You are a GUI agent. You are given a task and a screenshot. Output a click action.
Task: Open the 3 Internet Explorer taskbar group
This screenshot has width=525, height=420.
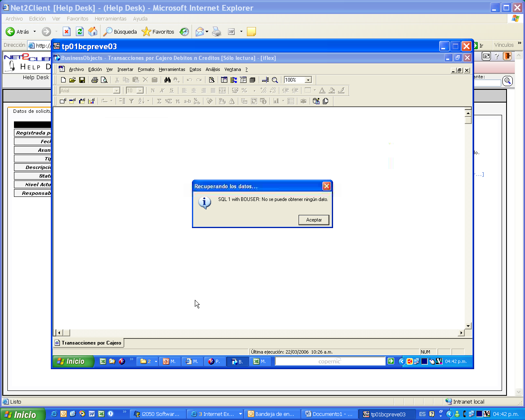(216, 414)
